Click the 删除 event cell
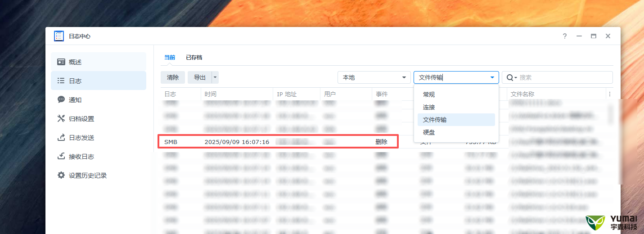Viewport: 644px width, 234px height. 381,142
